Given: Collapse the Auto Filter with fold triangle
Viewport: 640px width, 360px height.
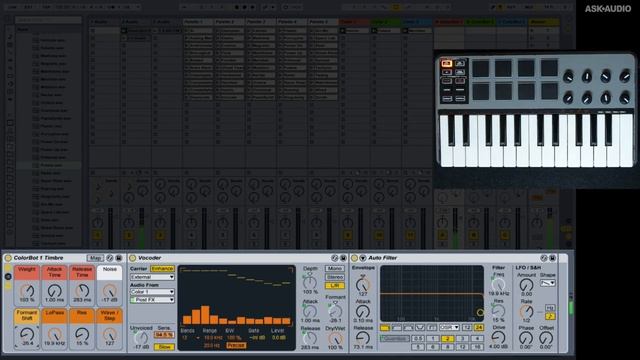Looking at the screenshot, I should [362, 258].
